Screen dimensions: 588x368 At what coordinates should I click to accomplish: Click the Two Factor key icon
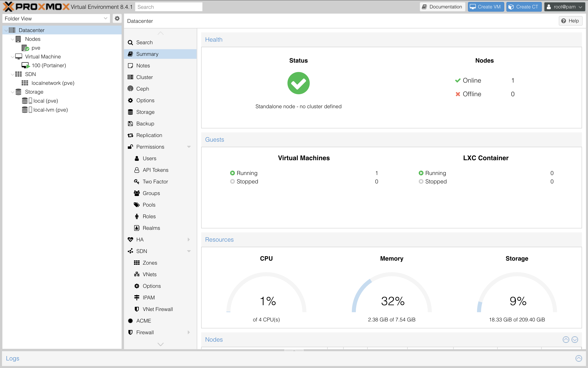coord(137,182)
